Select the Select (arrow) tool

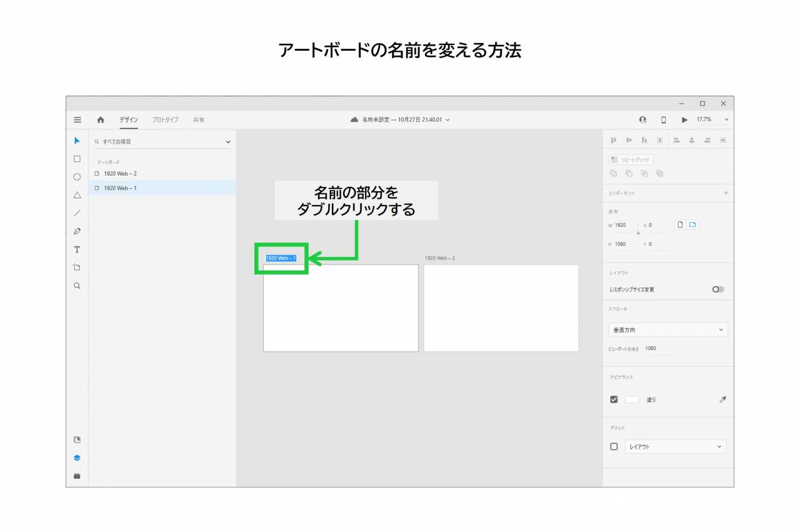coord(77,141)
